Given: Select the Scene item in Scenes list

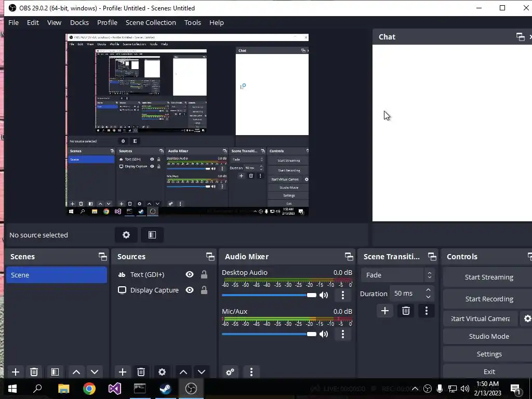Looking at the screenshot, I should point(57,275).
